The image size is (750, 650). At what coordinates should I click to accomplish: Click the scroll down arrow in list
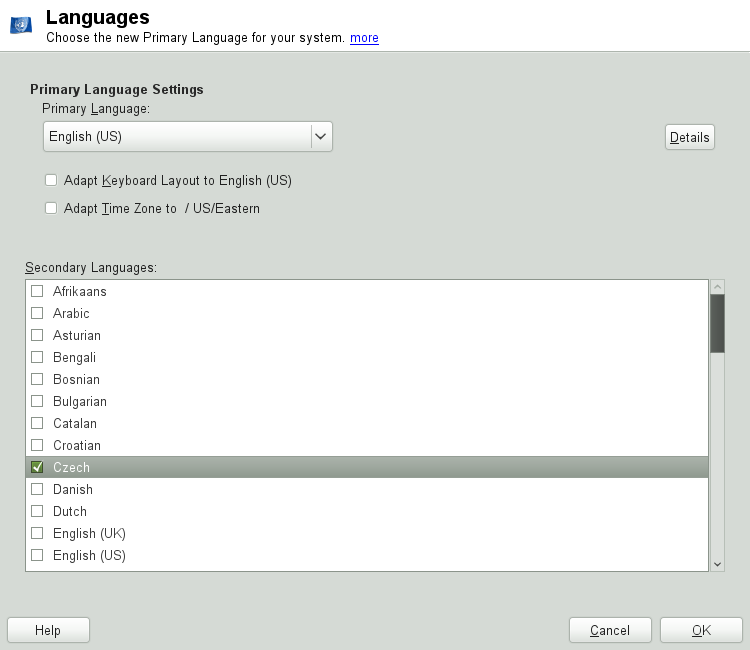[x=717, y=564]
